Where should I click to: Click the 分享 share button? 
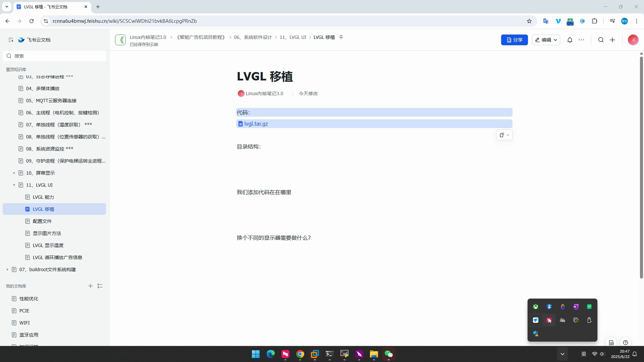click(x=514, y=40)
